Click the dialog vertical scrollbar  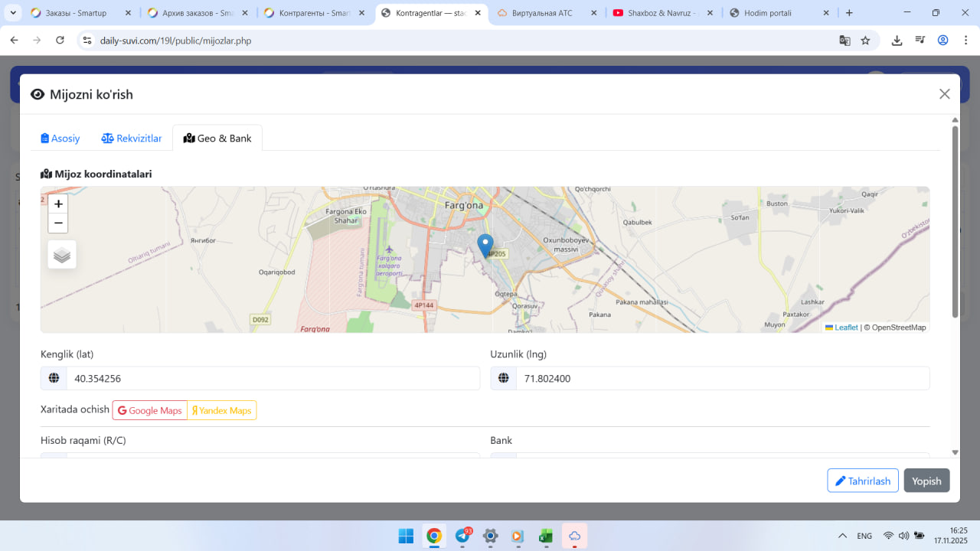click(x=955, y=222)
